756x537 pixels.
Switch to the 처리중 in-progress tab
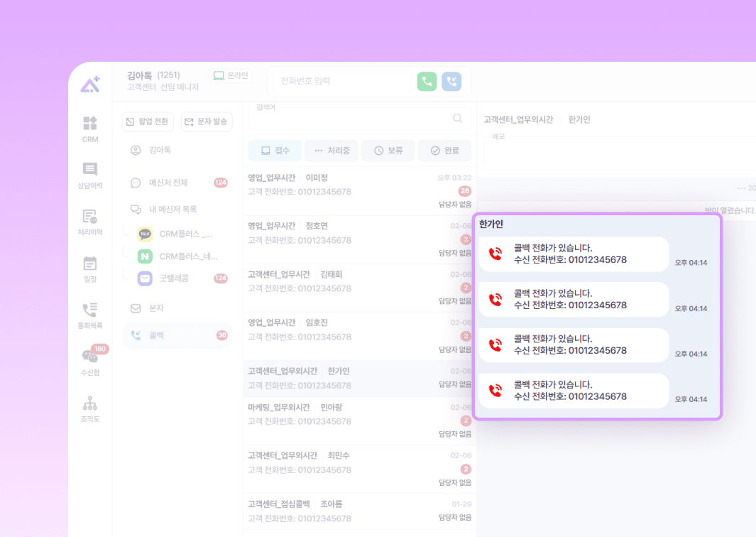point(331,150)
